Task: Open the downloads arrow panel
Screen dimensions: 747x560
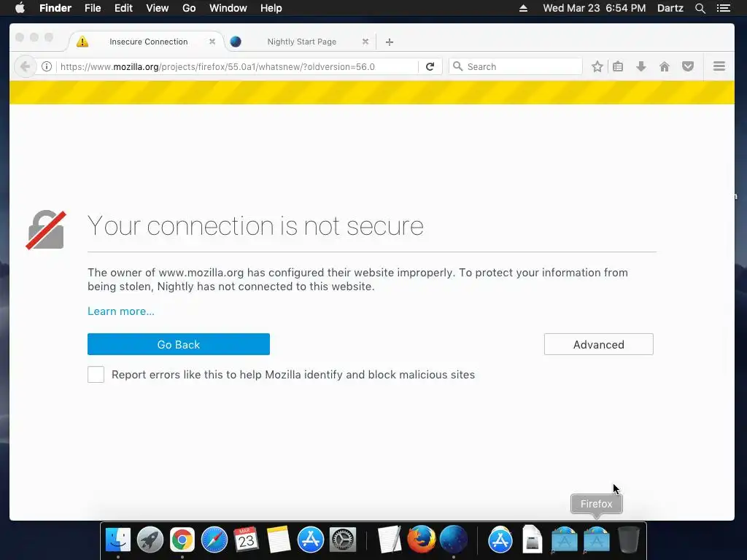Action: tap(641, 66)
